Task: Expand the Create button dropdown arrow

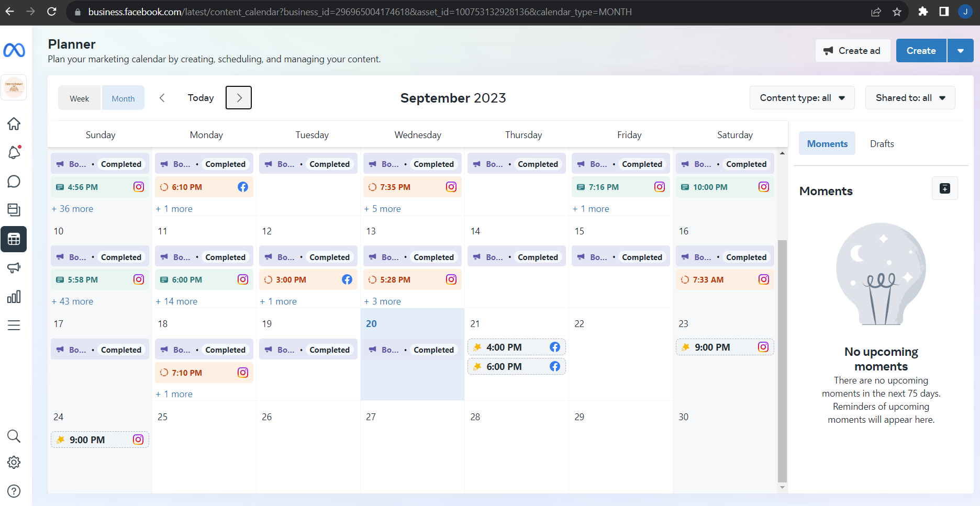Action: click(x=961, y=51)
